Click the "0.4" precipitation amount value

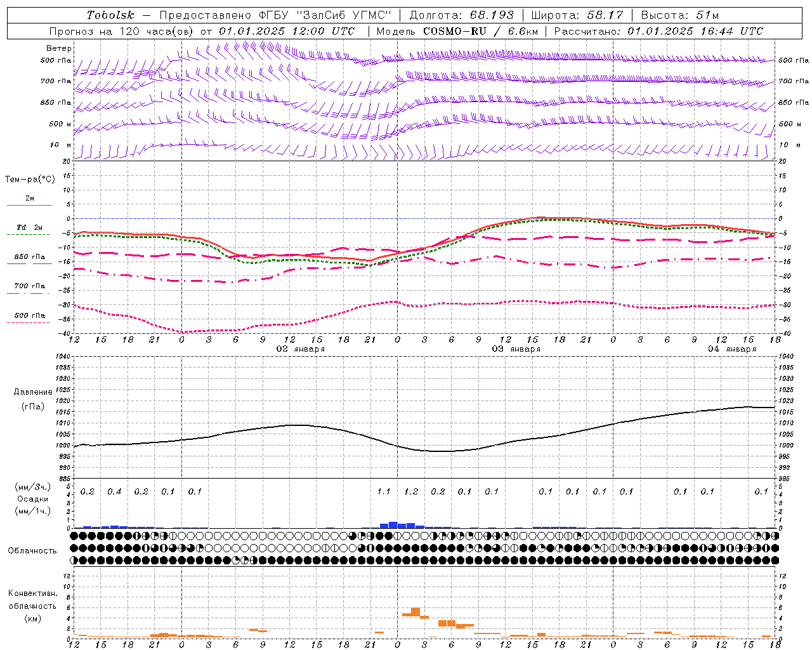(114, 492)
